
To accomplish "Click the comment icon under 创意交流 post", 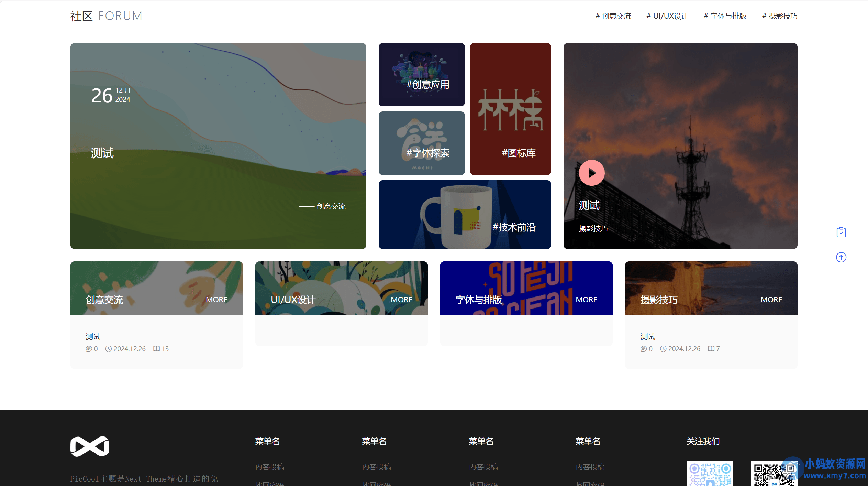I will (89, 349).
